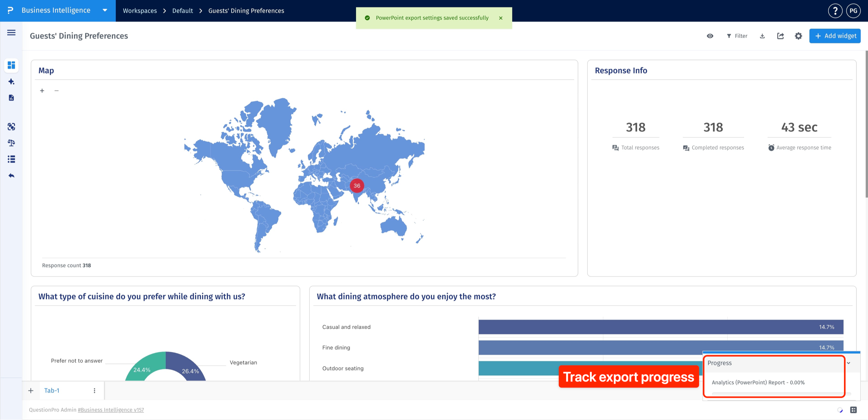Open the Business Intelligence product dropdown
This screenshot has height=420, width=868.
point(105,11)
